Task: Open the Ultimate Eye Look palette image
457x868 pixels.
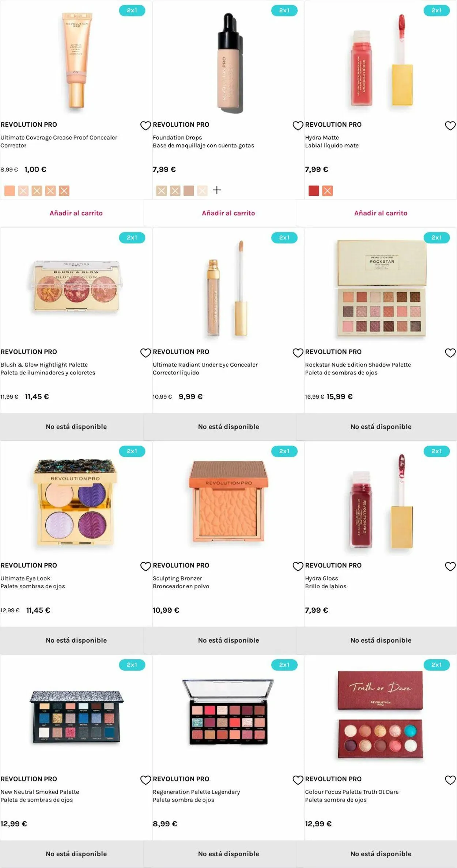Action: 76,502
